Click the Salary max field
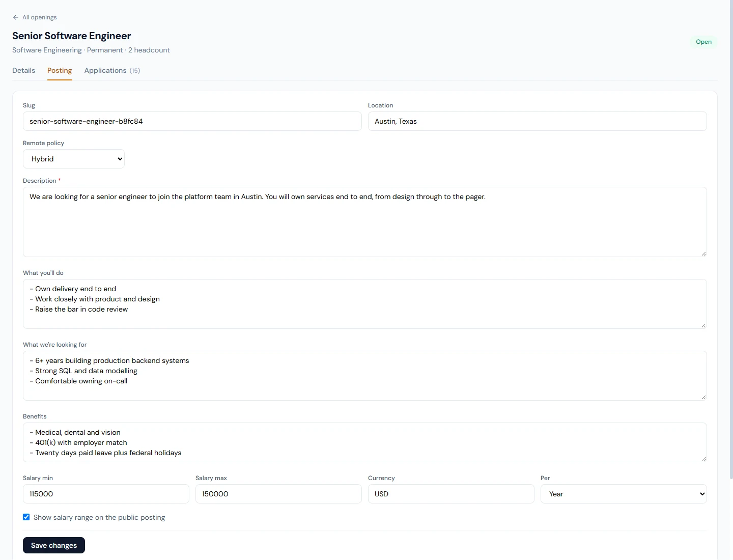This screenshot has width=733, height=560. point(278,494)
